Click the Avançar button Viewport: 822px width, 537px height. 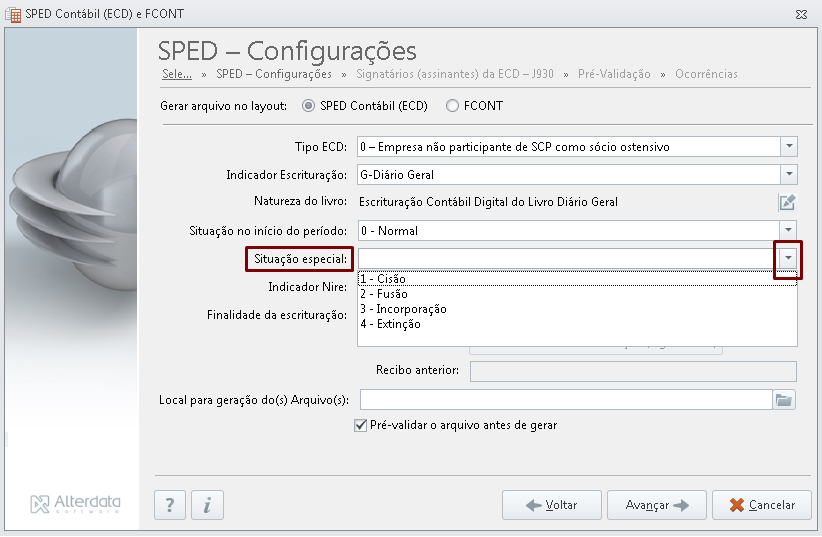tap(657, 505)
